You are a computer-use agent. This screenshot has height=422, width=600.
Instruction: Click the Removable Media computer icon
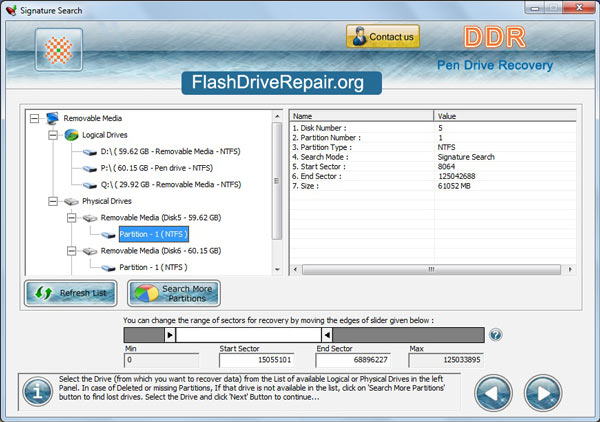(52, 118)
